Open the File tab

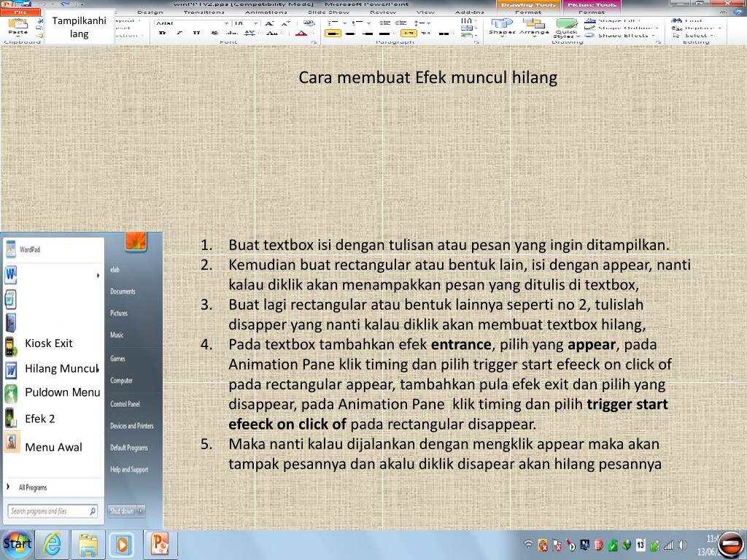(x=21, y=12)
